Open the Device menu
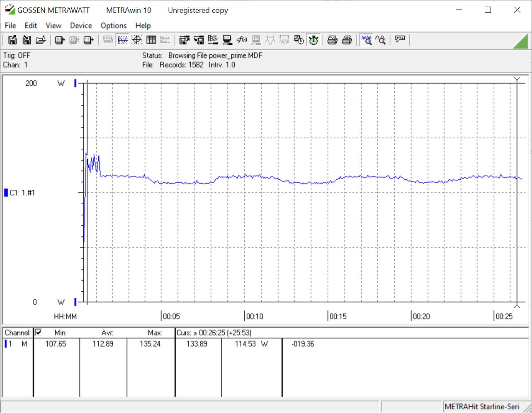 point(81,26)
